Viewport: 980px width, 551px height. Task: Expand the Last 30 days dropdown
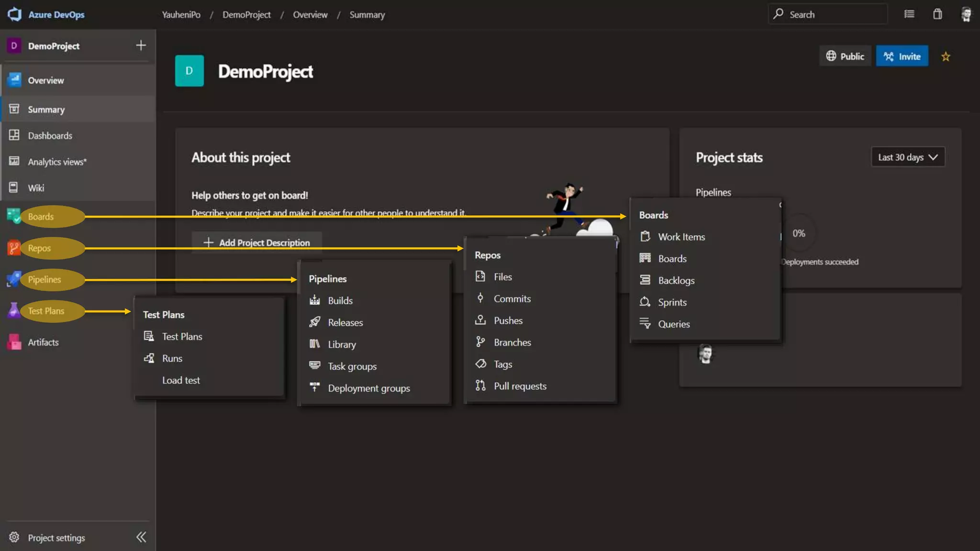pyautogui.click(x=908, y=157)
